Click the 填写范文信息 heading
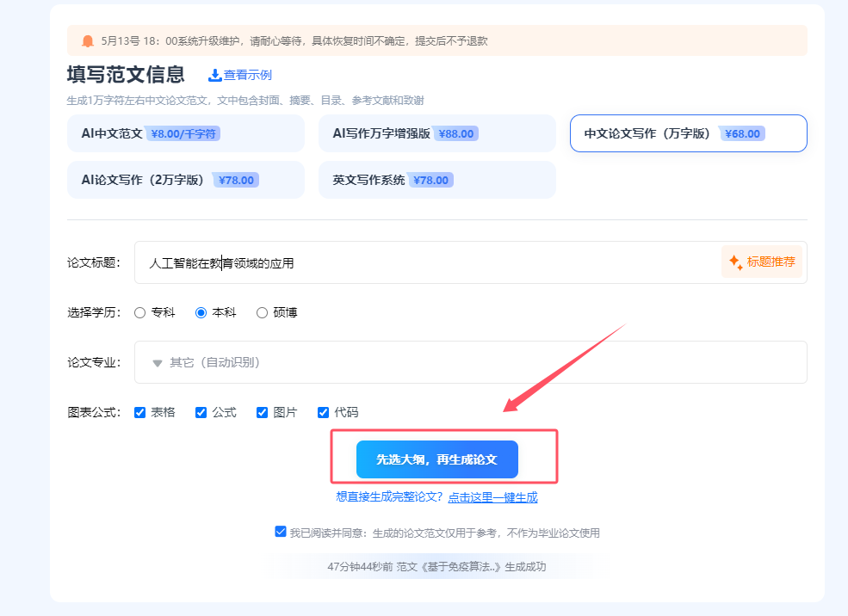The width and height of the screenshot is (848, 616). (x=126, y=75)
